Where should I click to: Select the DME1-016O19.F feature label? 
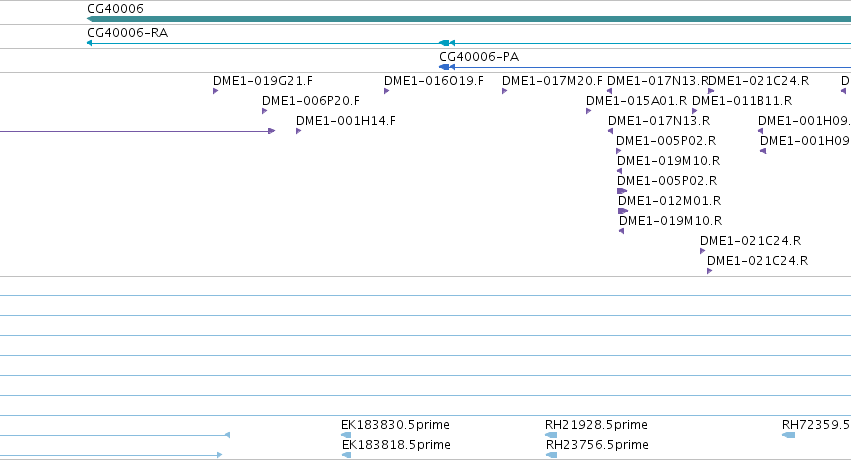point(434,81)
